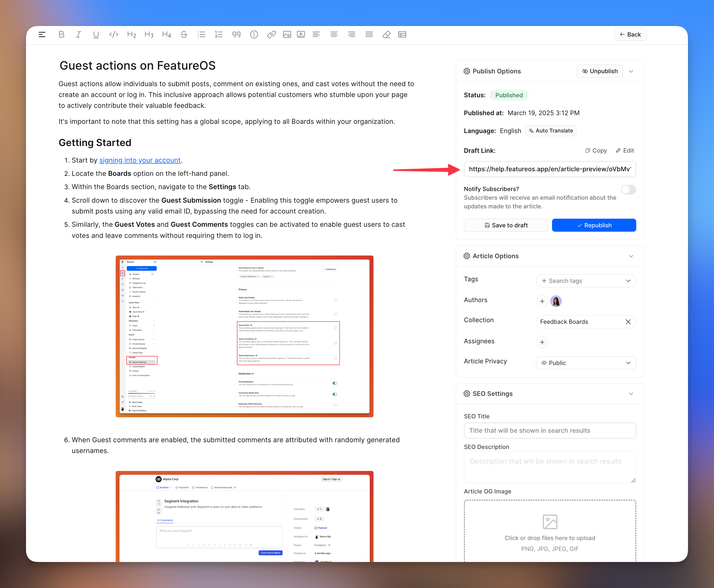Insert blockquote
This screenshot has width=714, height=588.
[x=236, y=35]
